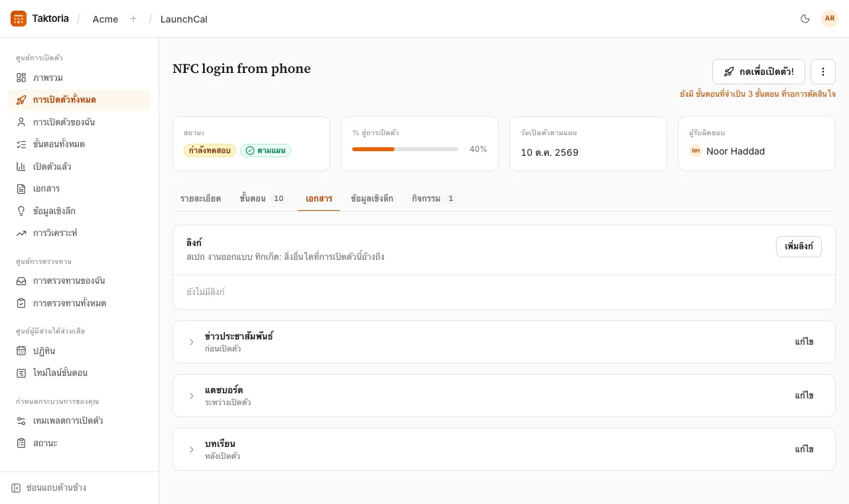Collapse sidebar with ซ่อนแถบด้านข้าง
The image size is (849, 504).
[x=48, y=488]
